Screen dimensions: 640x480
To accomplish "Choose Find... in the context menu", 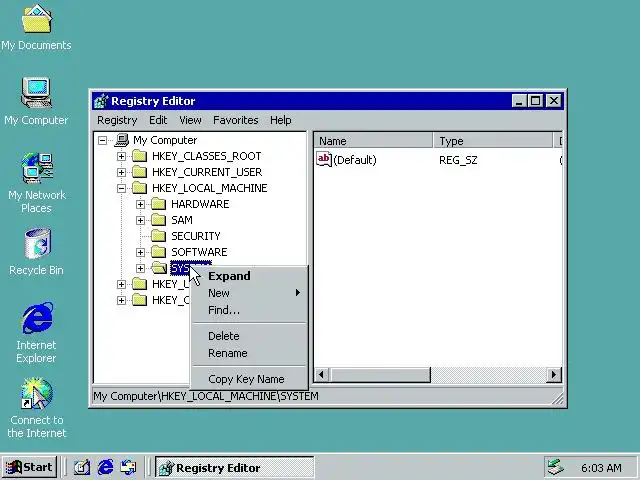I will coord(249,310).
